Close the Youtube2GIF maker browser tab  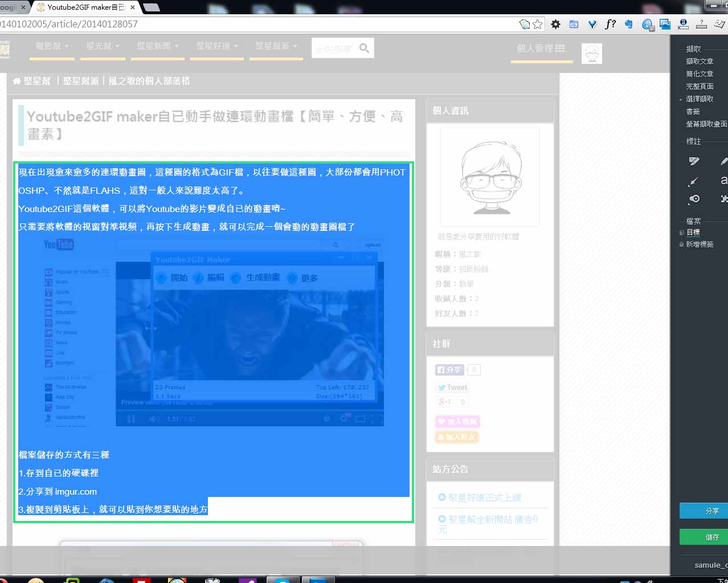click(133, 7)
